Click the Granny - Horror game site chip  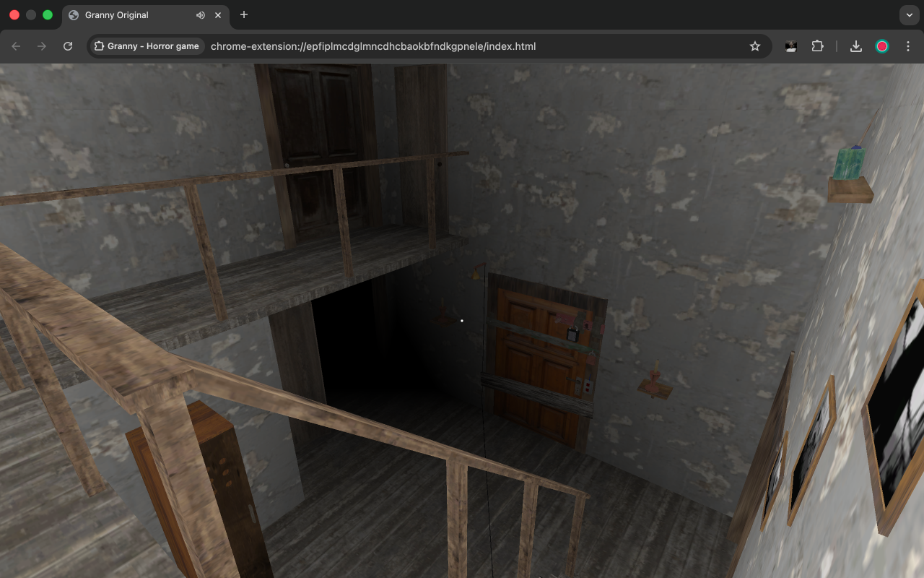click(x=147, y=46)
